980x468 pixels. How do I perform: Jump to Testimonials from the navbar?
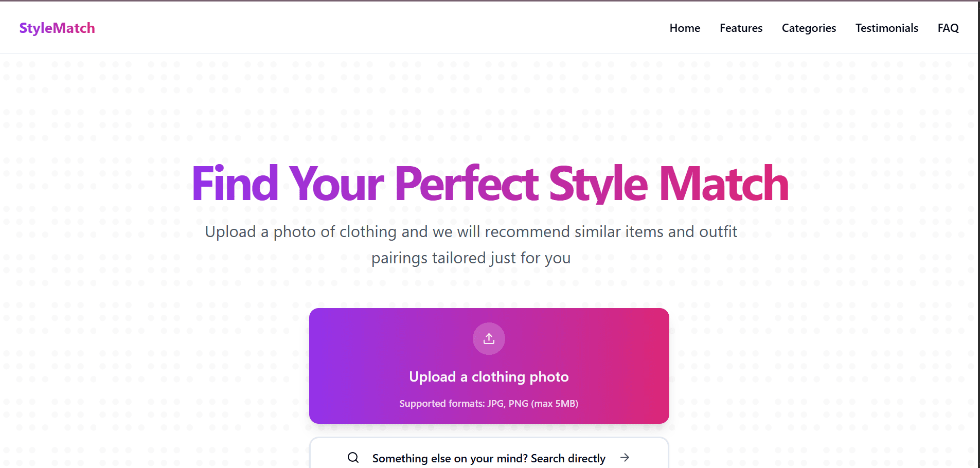point(886,28)
